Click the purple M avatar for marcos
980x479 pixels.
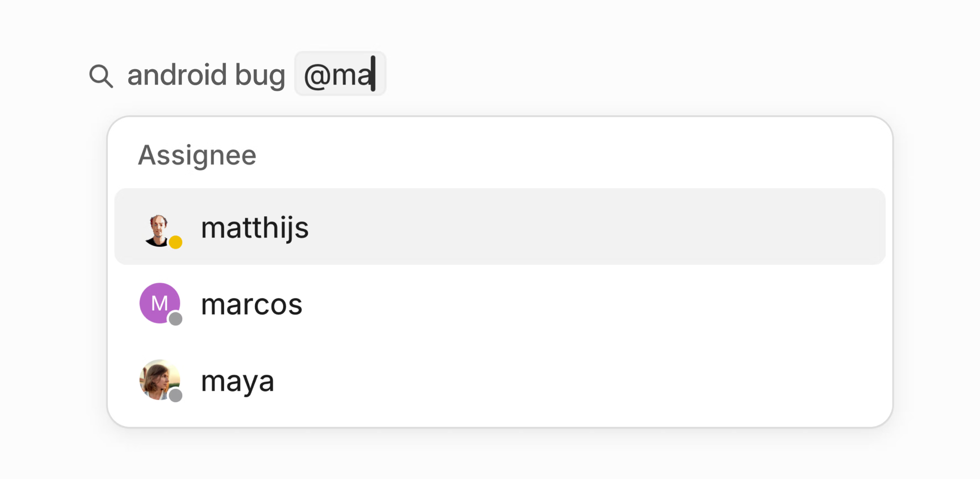(x=160, y=304)
